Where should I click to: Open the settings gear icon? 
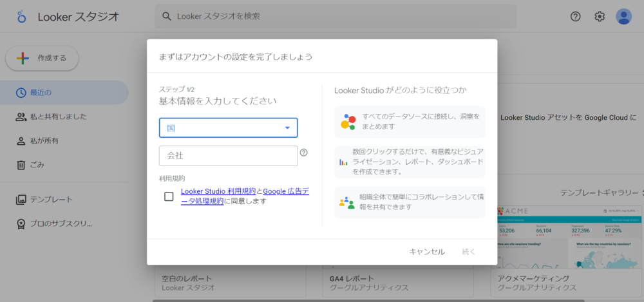coord(600,17)
